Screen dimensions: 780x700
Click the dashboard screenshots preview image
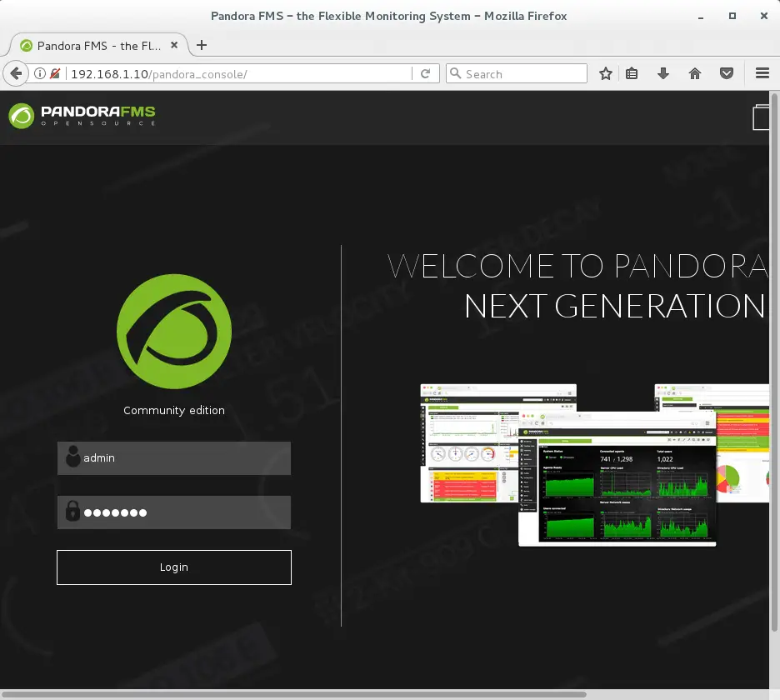click(x=594, y=465)
